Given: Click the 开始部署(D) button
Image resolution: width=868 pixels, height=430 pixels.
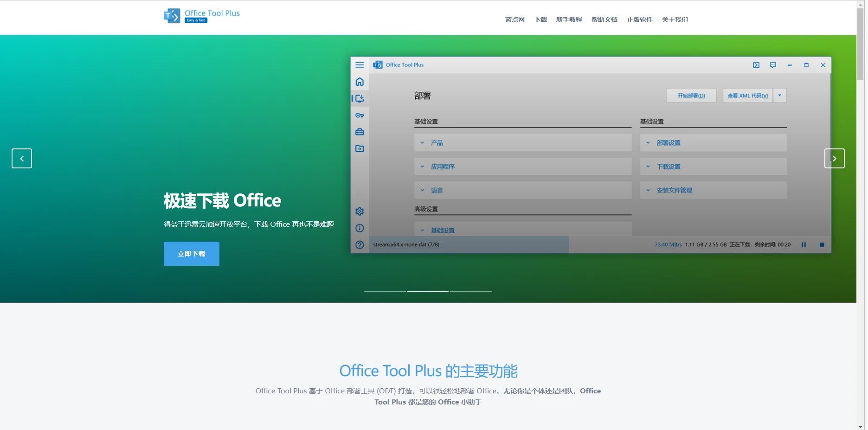Looking at the screenshot, I should point(691,96).
